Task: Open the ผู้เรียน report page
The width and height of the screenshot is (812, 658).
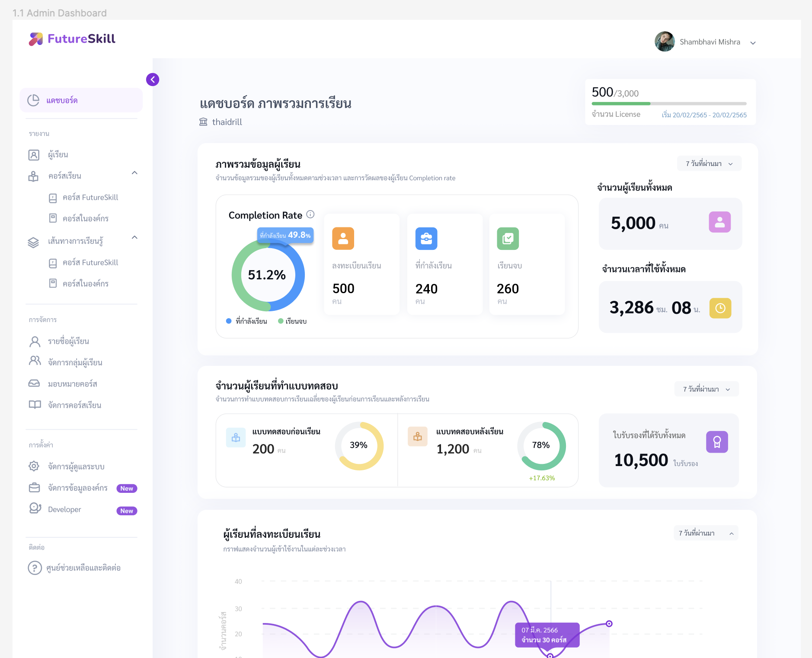Action: (x=58, y=155)
